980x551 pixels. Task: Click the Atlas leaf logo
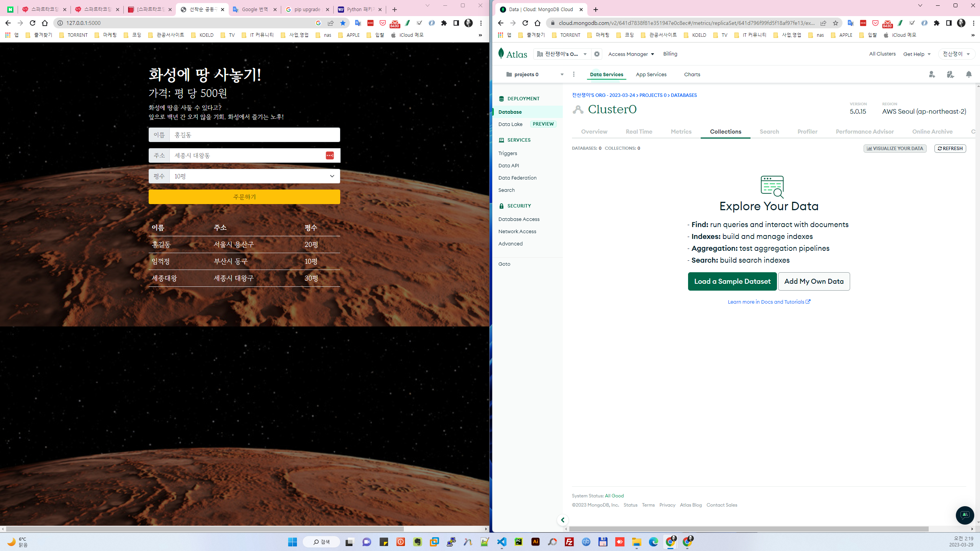coord(501,54)
